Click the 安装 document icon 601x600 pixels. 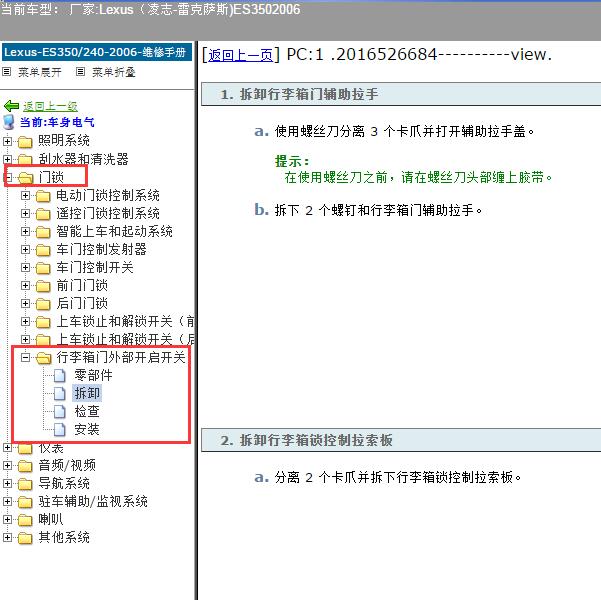pyautogui.click(x=59, y=430)
